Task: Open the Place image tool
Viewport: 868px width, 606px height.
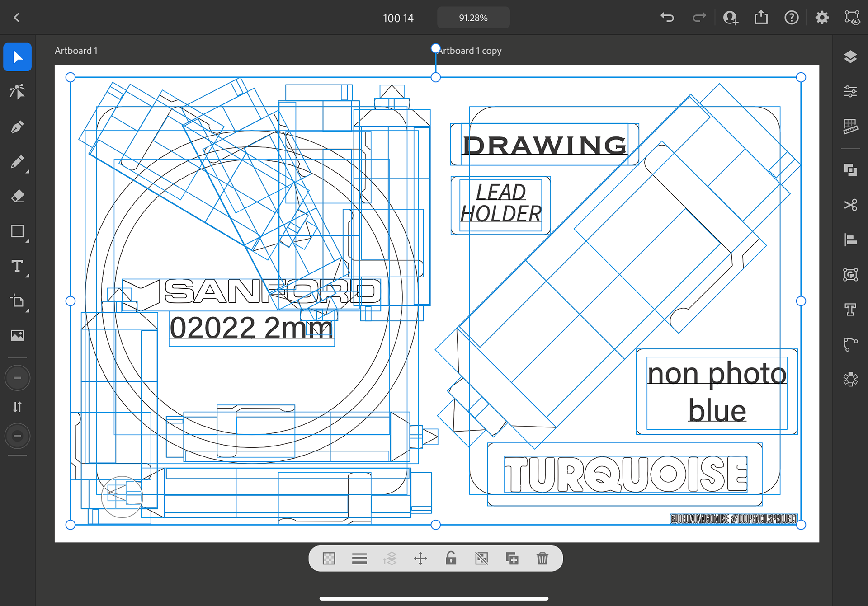Action: (x=17, y=335)
